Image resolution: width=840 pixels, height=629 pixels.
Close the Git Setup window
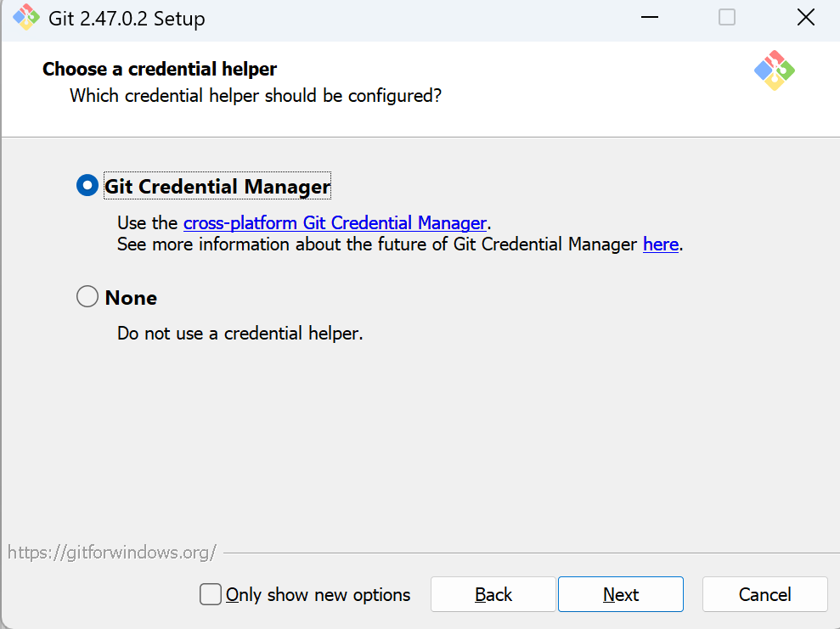[805, 18]
